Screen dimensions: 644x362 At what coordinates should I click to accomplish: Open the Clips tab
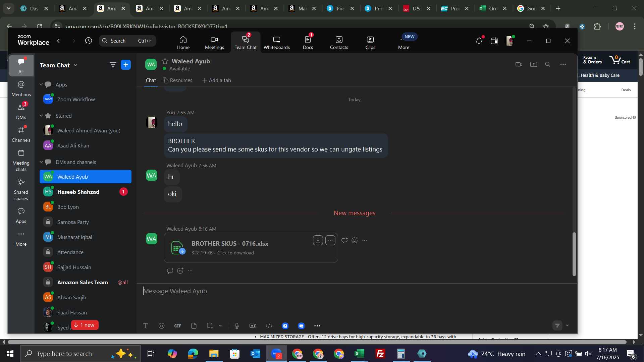click(370, 43)
